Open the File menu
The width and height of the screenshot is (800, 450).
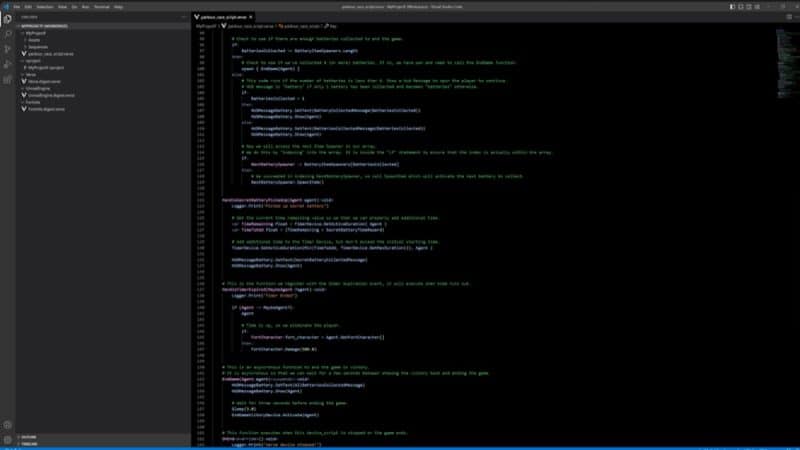[17, 7]
